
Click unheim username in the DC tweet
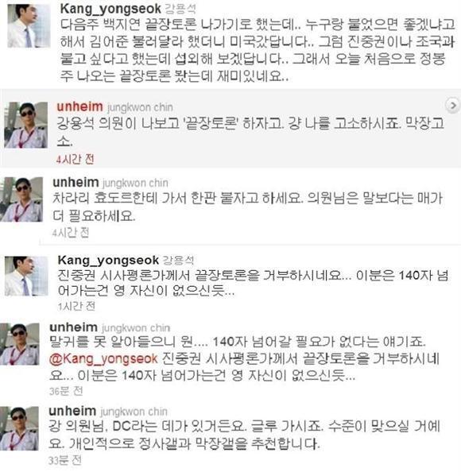coord(72,411)
